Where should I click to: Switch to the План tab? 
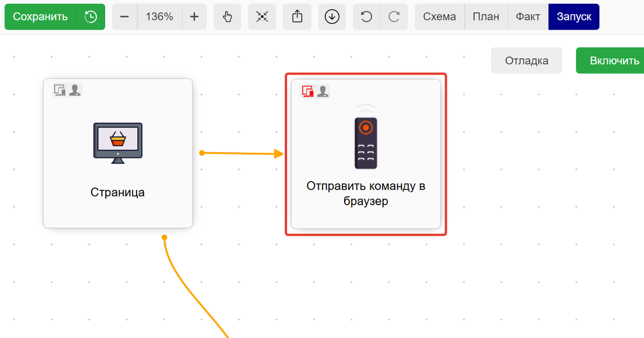486,17
